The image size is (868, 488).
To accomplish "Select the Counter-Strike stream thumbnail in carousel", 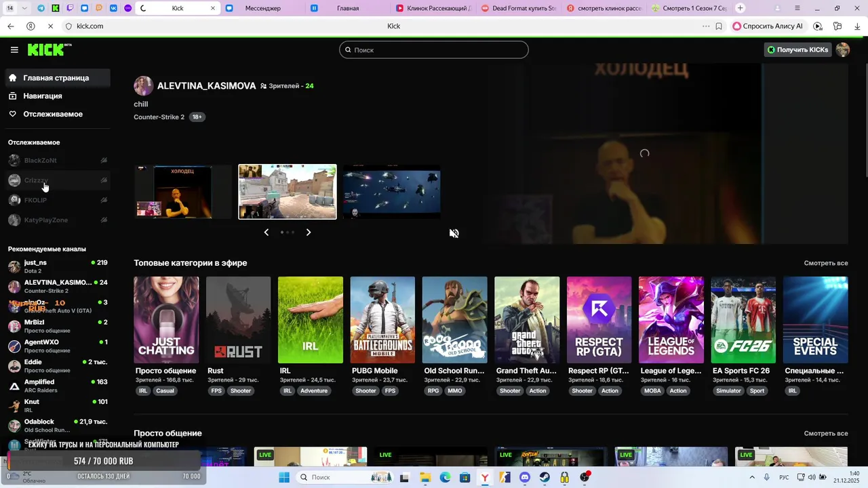I will coord(288,192).
